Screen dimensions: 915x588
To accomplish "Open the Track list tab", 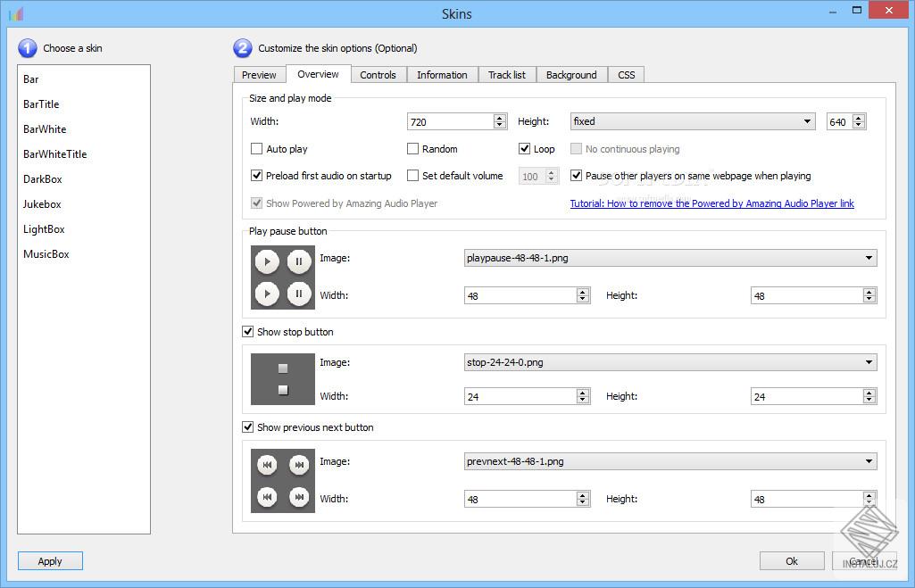I will click(506, 75).
